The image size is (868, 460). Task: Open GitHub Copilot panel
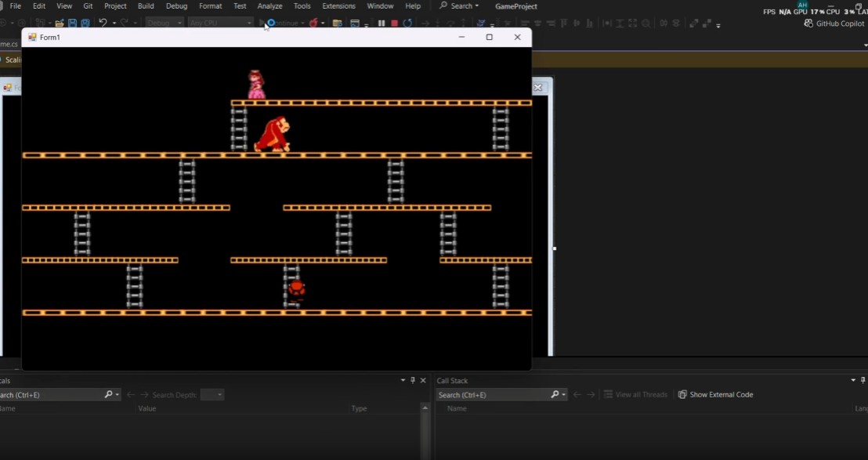point(834,24)
